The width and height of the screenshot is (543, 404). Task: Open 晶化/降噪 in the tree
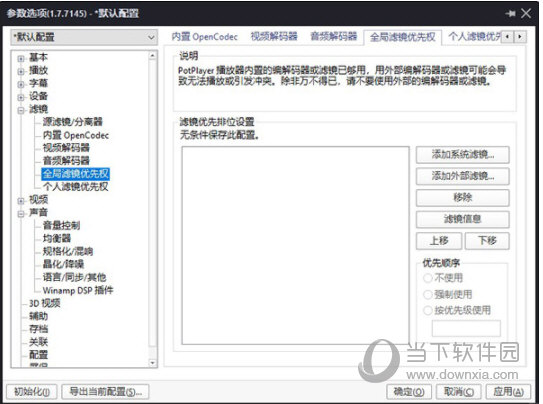tap(63, 264)
